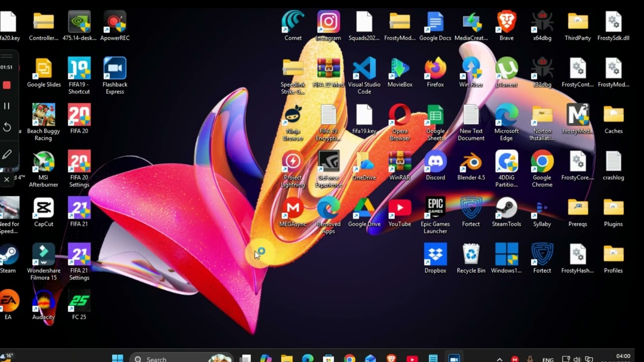The image size is (644, 362).
Task: Select the Dropbox desktop icon
Action: pos(435,259)
